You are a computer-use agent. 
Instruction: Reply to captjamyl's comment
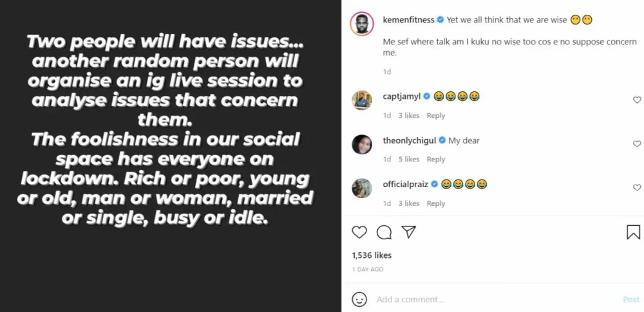click(436, 116)
